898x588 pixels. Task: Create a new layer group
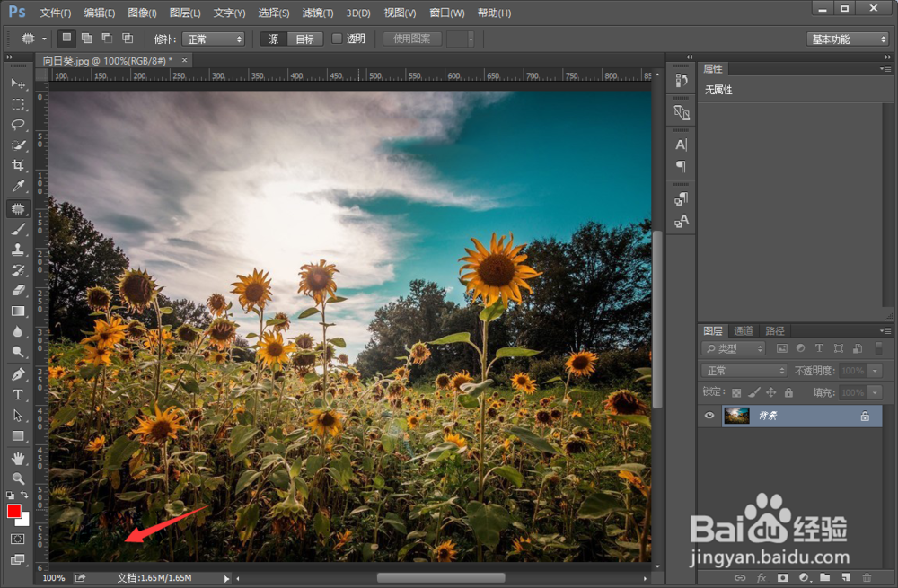point(824,578)
